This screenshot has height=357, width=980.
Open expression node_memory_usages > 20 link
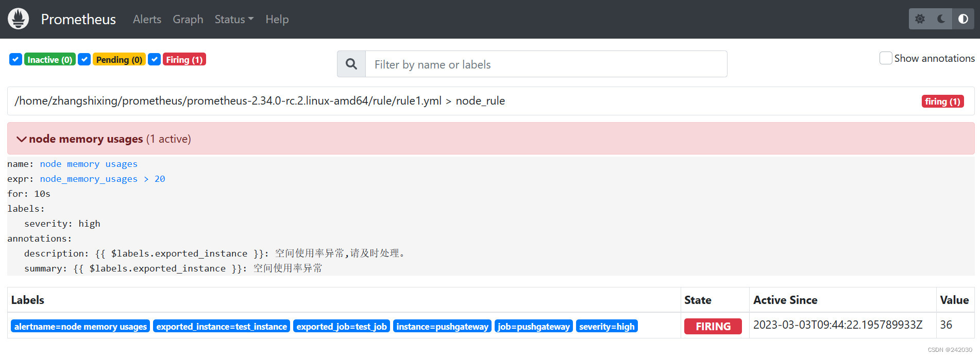coord(103,179)
